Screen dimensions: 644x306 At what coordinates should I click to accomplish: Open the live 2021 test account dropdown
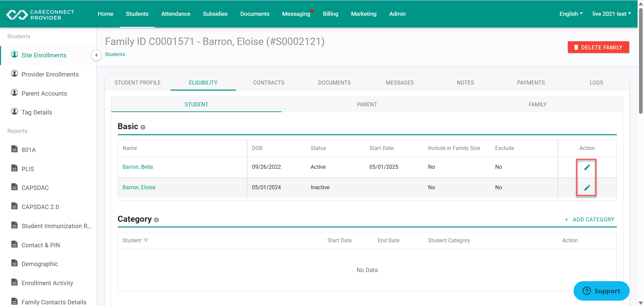(611, 14)
